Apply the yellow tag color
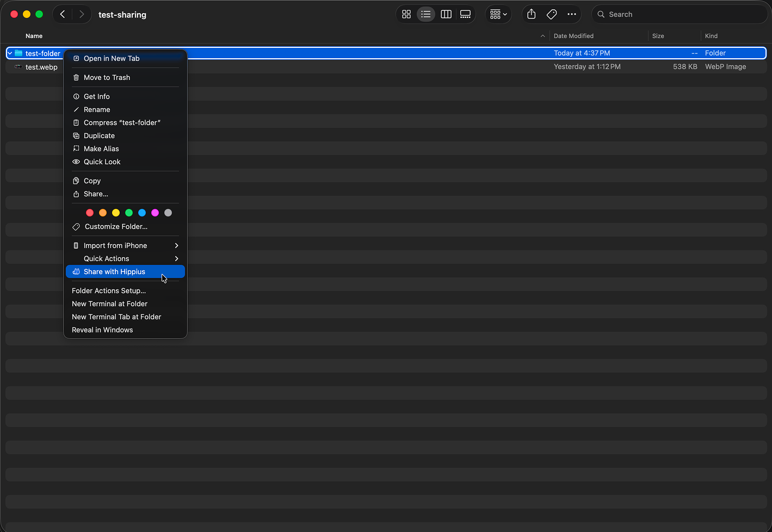Image resolution: width=772 pixels, height=532 pixels. click(x=116, y=213)
